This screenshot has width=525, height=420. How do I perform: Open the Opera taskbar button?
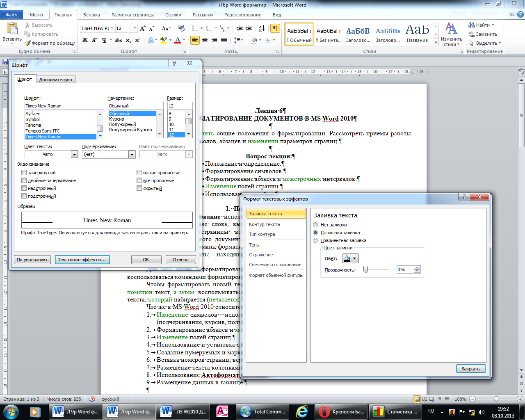click(x=341, y=411)
